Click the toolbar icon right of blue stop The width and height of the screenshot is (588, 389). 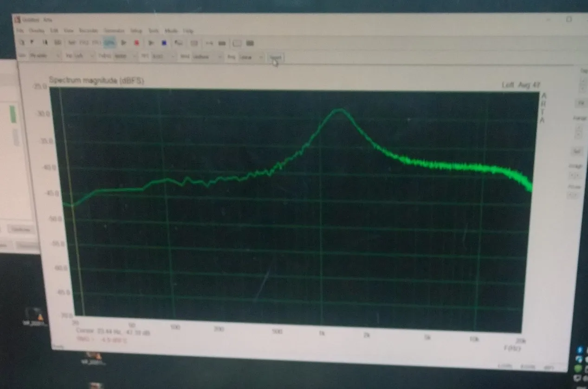[x=179, y=43]
